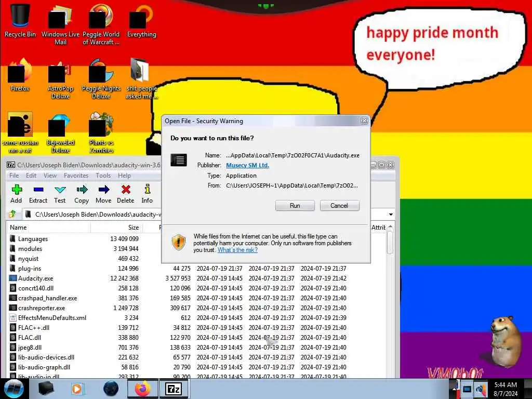
Task: Click the Size column header
Action: (116, 228)
